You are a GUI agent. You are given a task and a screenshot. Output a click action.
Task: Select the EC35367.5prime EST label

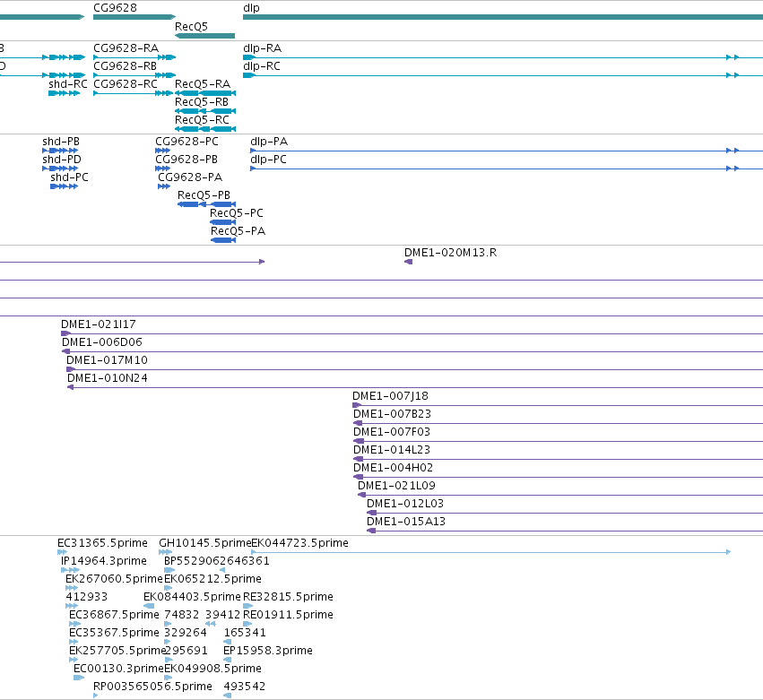pyautogui.click(x=114, y=634)
